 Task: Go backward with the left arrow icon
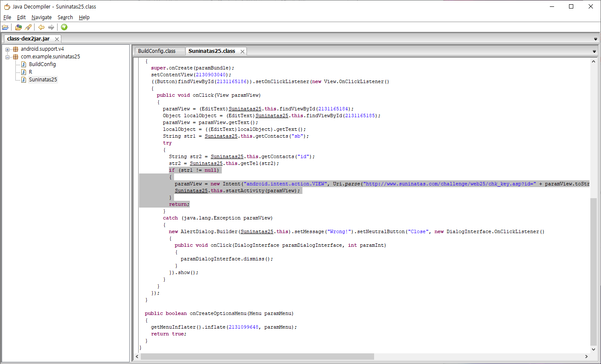point(41,27)
